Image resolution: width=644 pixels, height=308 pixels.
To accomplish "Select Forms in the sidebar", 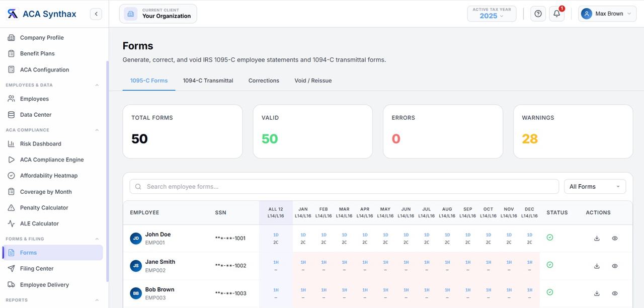I will click(53, 253).
